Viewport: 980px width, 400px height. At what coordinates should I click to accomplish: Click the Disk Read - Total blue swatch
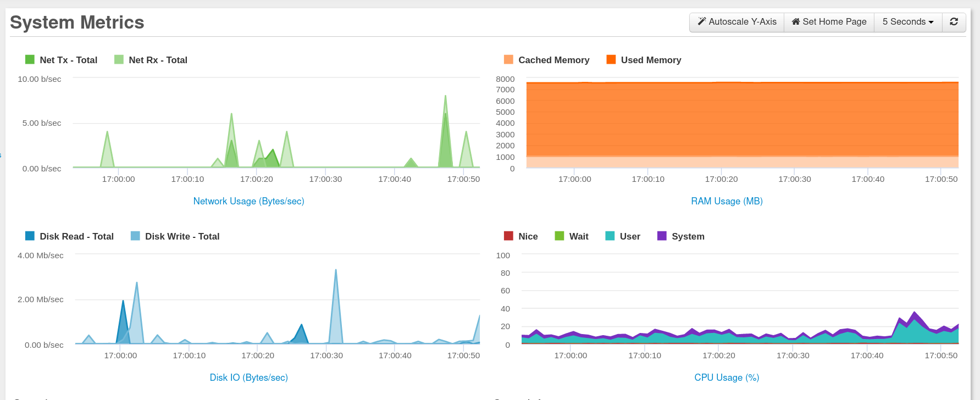(30, 236)
